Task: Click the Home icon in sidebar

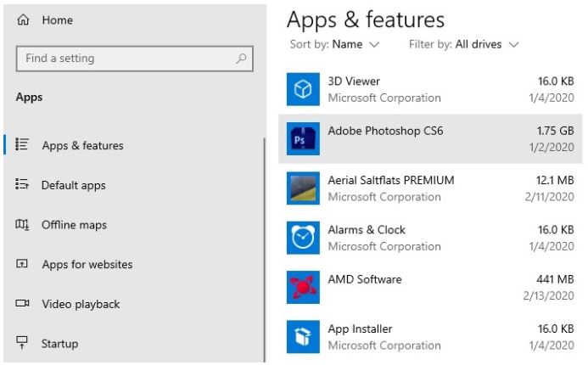Action: [24, 20]
